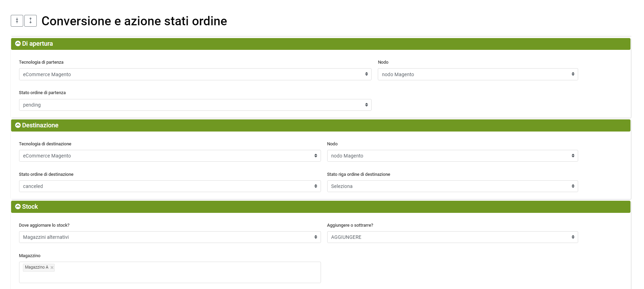644x289 pixels.
Task: Remove Magazzino A tag with x icon
Action: [x=52, y=268]
